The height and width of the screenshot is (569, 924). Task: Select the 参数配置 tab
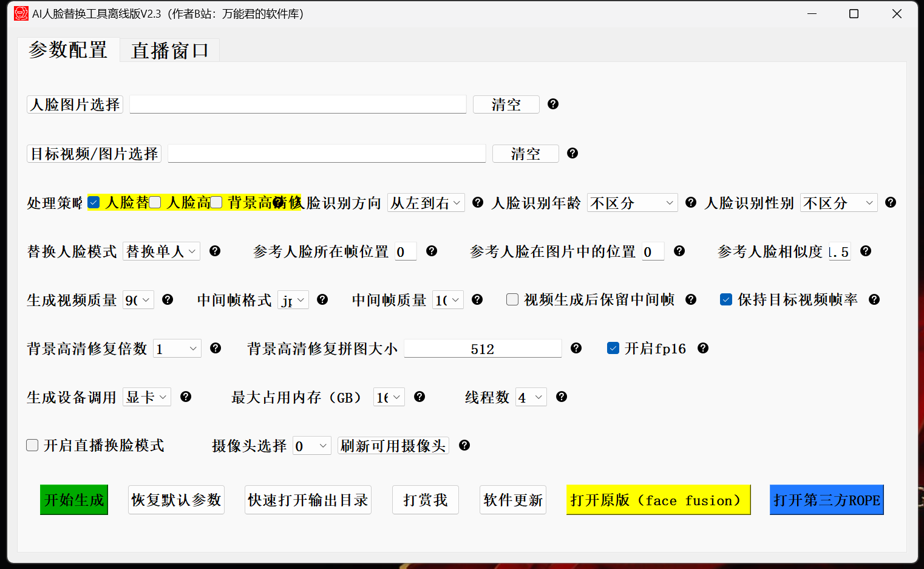click(68, 50)
